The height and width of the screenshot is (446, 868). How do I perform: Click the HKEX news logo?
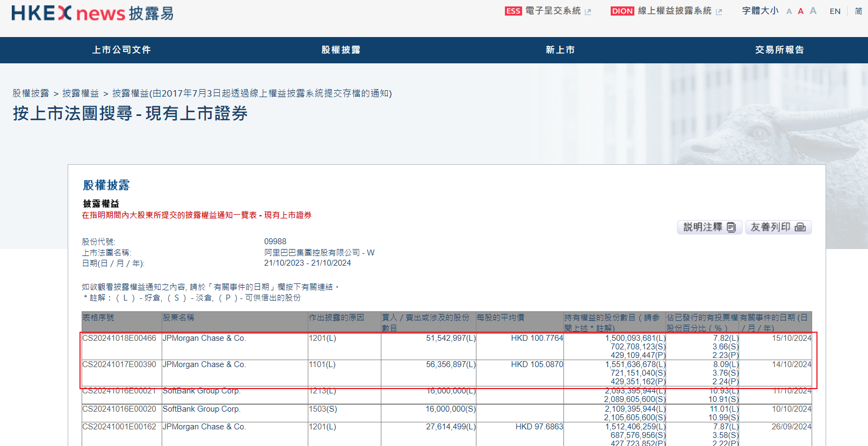[x=92, y=13]
